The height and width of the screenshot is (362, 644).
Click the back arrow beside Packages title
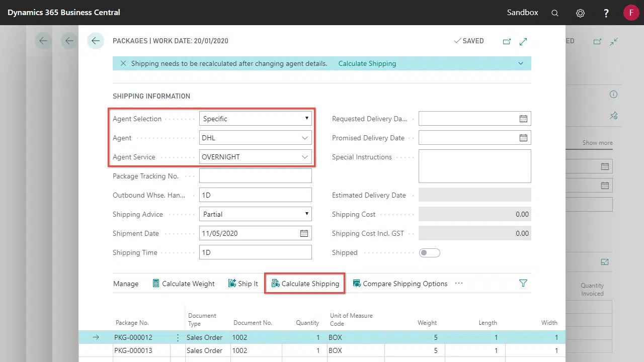96,41
